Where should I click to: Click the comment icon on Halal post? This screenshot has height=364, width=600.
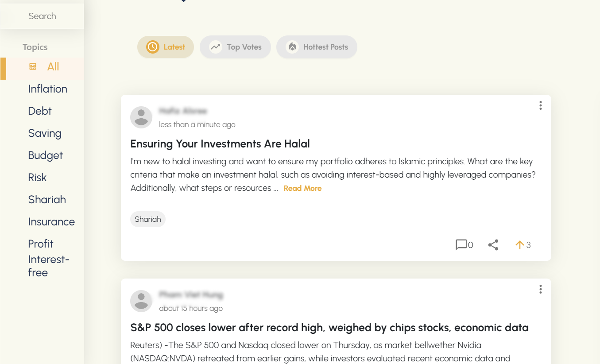click(461, 245)
